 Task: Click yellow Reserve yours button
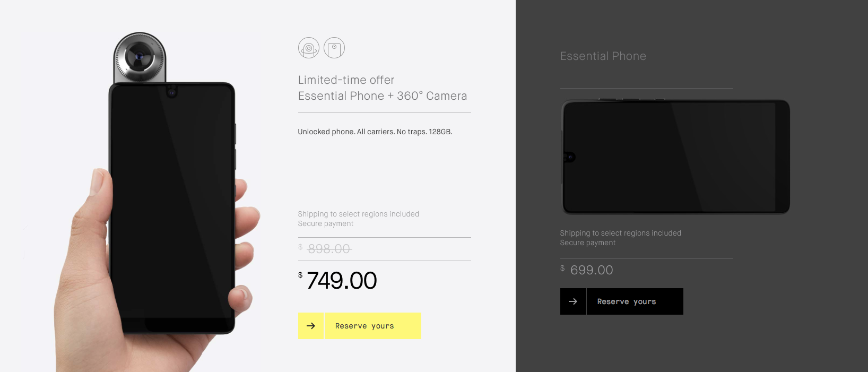(x=372, y=326)
